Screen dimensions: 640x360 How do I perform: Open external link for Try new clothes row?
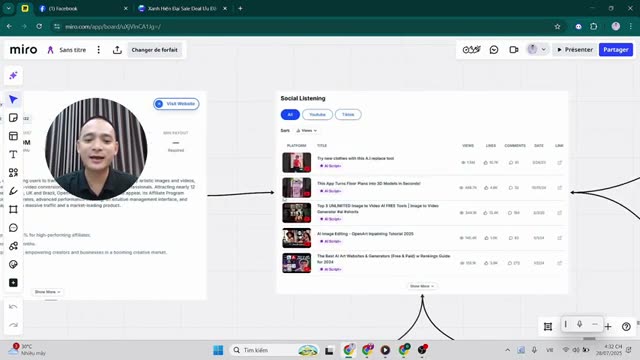(x=560, y=162)
